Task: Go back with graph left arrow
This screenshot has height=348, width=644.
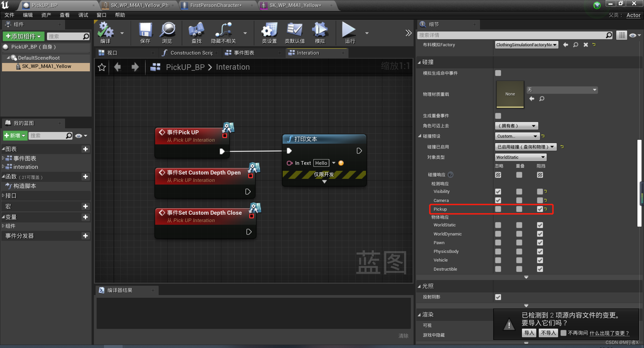Action: (x=117, y=67)
